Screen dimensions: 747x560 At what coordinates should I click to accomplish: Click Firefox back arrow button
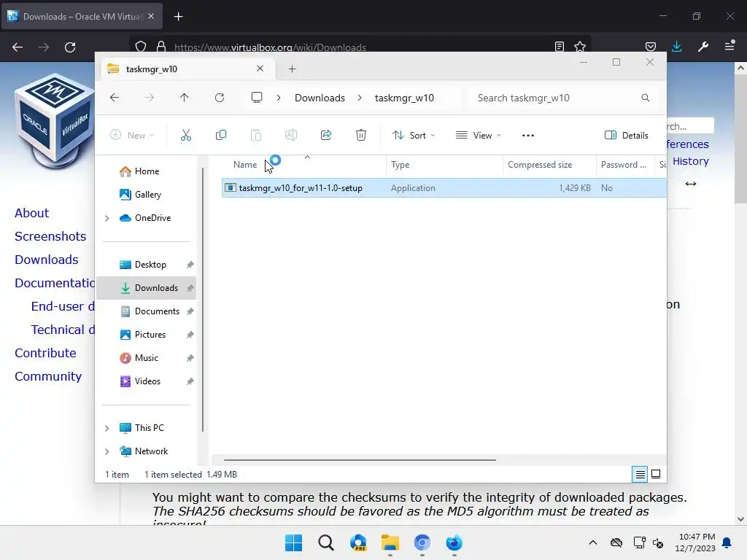(18, 47)
